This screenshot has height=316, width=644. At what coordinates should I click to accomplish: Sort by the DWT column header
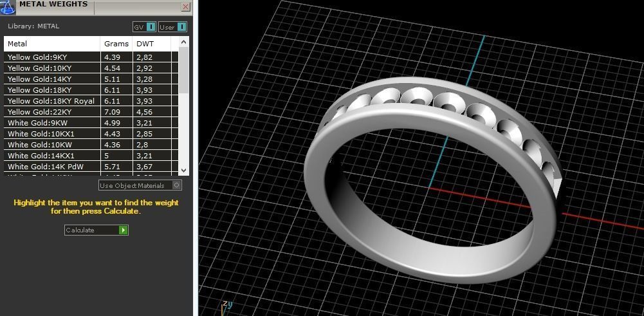[x=152, y=44]
